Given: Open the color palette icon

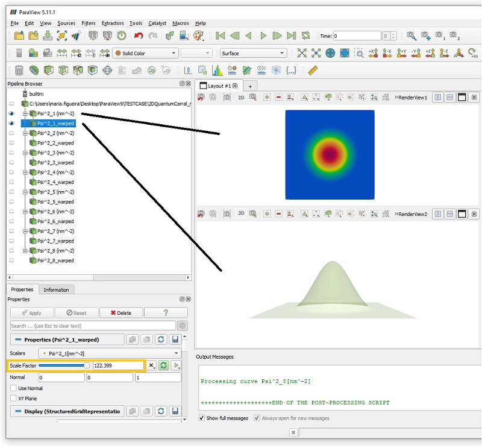Looking at the screenshot, I should [x=199, y=36].
